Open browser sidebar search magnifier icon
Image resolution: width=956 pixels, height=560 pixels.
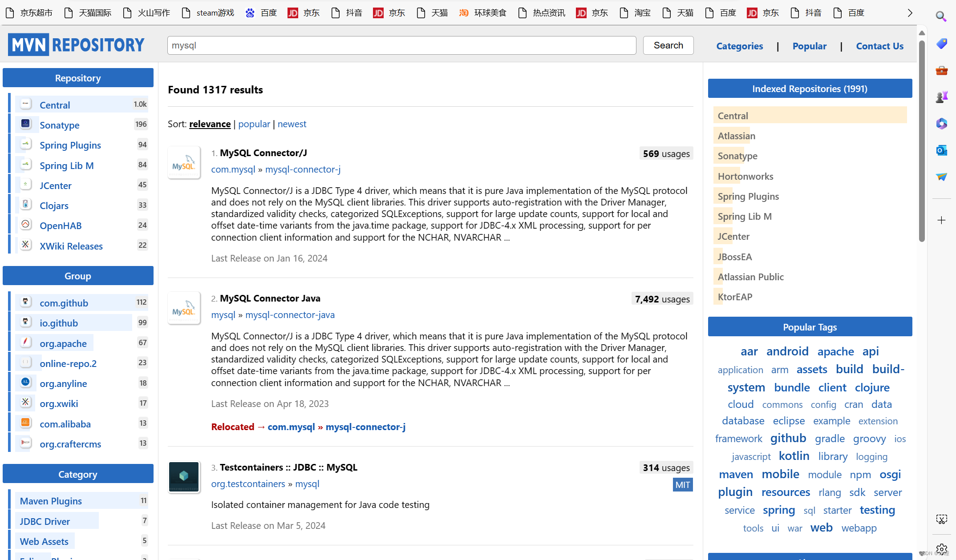click(940, 16)
